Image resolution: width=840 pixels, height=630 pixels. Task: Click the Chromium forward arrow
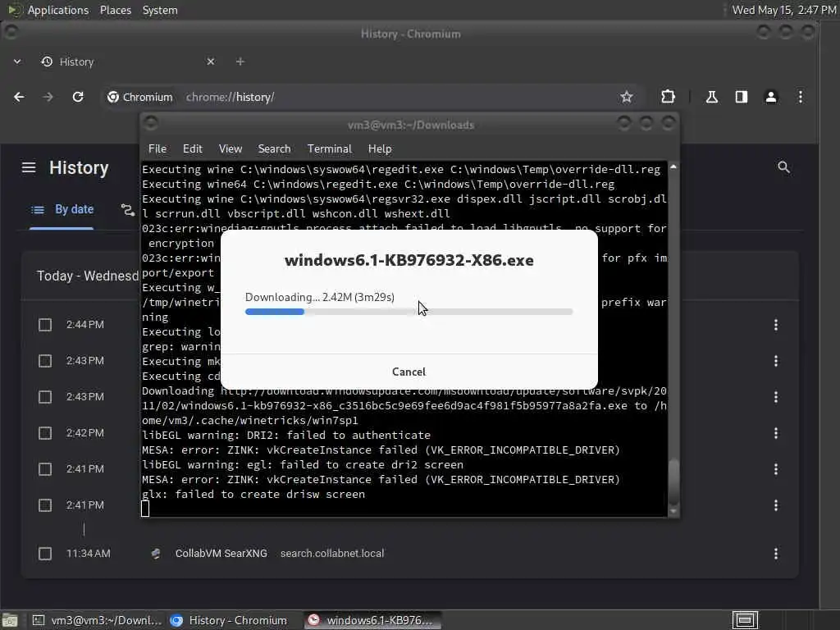coord(48,97)
